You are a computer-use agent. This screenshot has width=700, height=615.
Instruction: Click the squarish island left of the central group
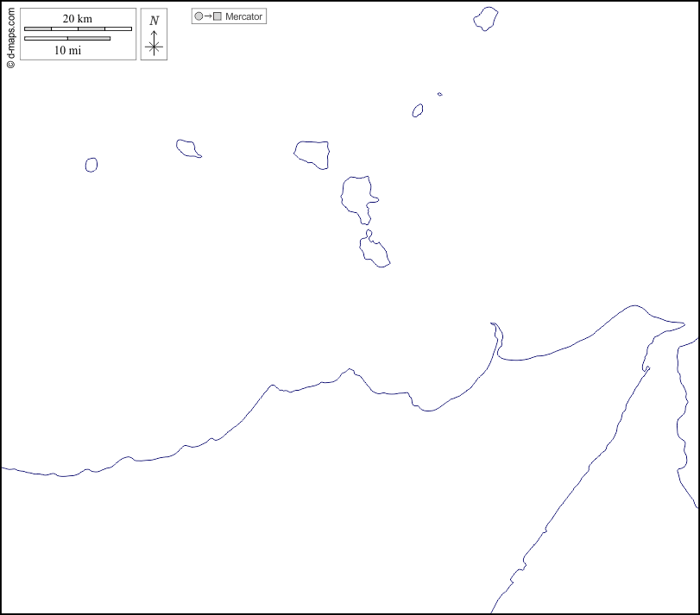click(x=312, y=153)
